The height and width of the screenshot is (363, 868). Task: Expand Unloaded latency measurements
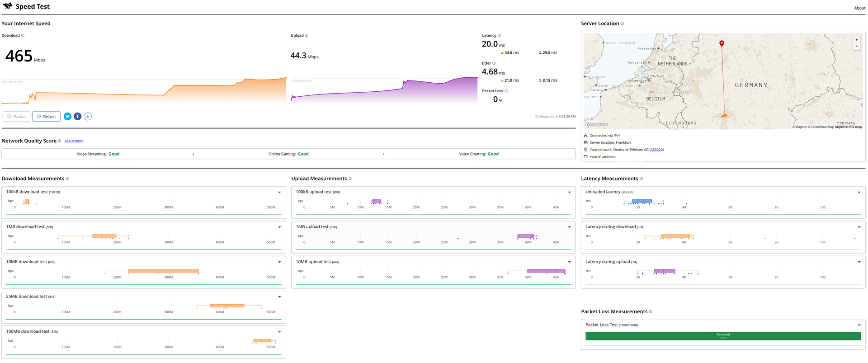coord(859,192)
